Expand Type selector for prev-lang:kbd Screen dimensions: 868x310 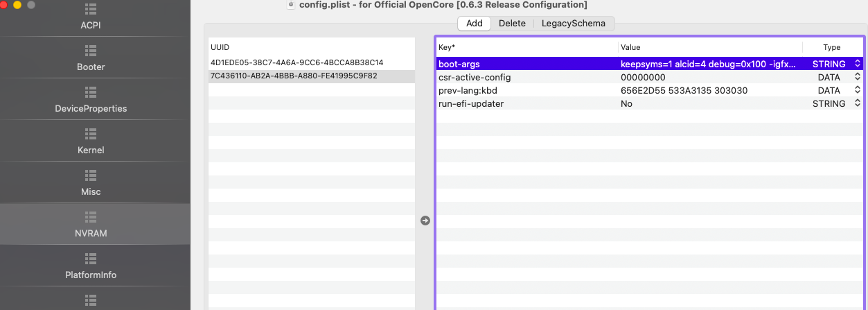click(858, 90)
